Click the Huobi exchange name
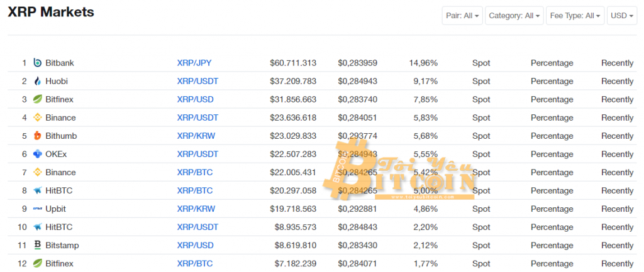The image size is (644, 272). [x=57, y=81]
